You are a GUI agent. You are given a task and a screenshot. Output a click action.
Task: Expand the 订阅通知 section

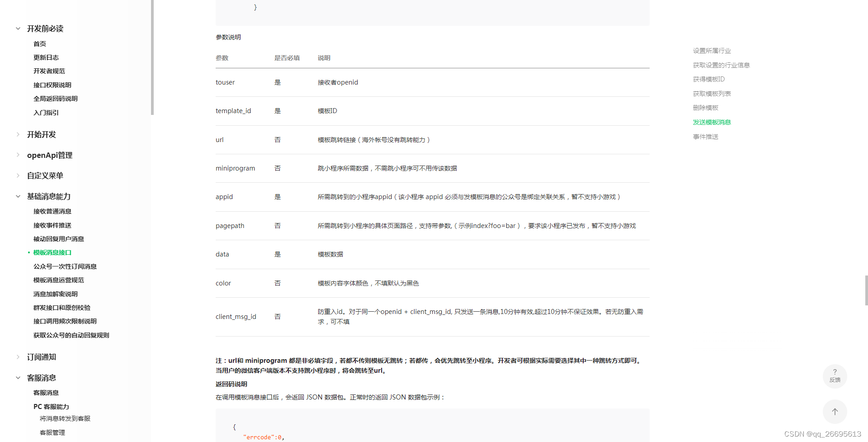point(18,357)
